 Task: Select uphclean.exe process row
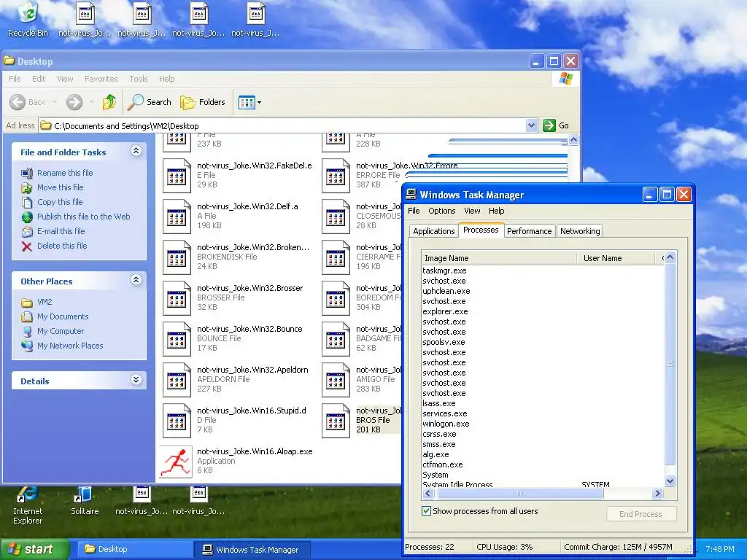click(543, 291)
